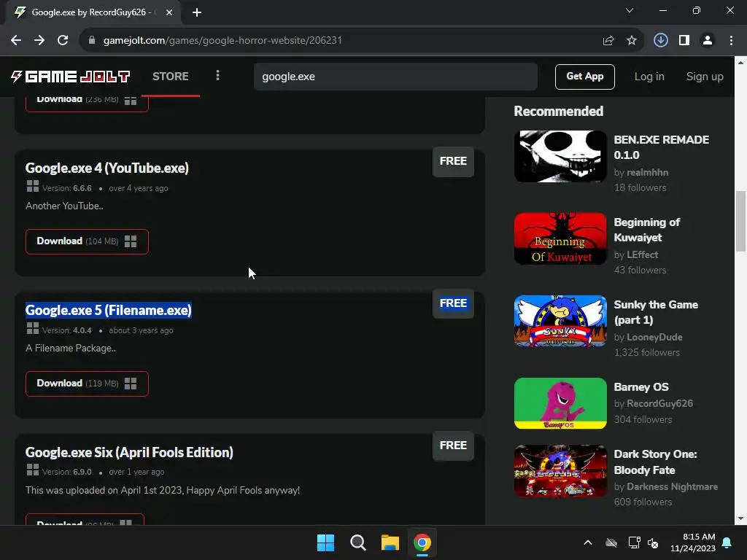Toggle the Chrome side panel icon
The width and height of the screenshot is (747, 560).
pos(684,41)
